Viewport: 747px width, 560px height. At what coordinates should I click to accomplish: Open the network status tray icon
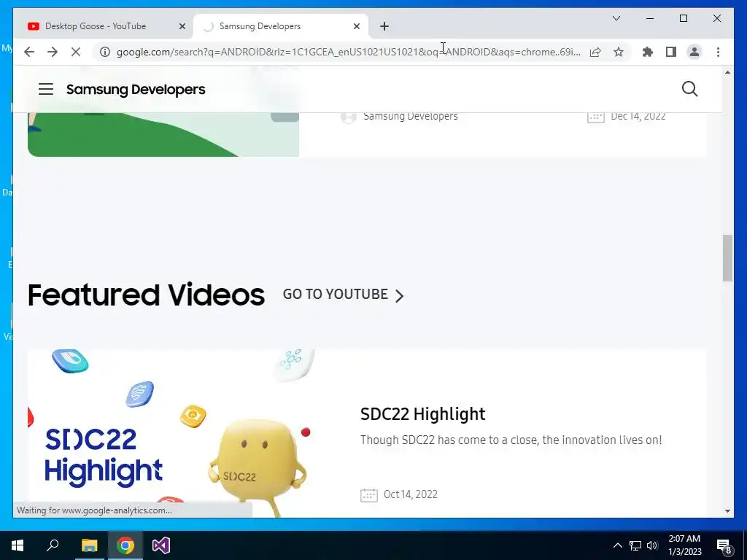coord(635,545)
